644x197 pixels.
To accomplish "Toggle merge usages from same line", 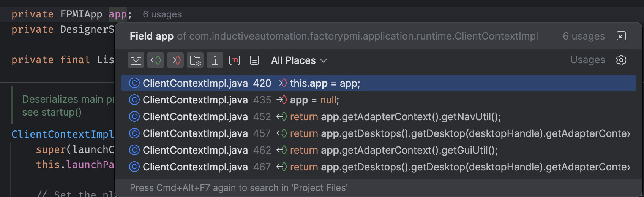I will pyautogui.click(x=136, y=60).
